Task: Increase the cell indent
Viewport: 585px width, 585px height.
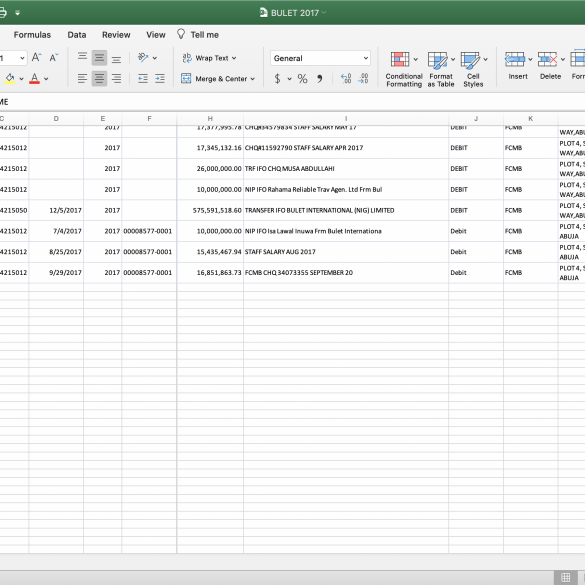Action: (160, 78)
